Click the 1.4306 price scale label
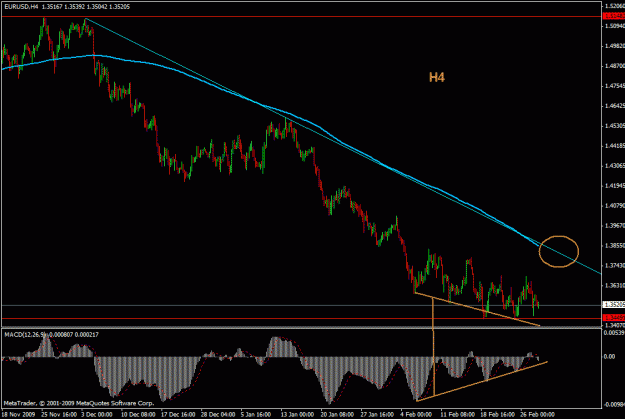The image size is (625, 419). pos(614,165)
